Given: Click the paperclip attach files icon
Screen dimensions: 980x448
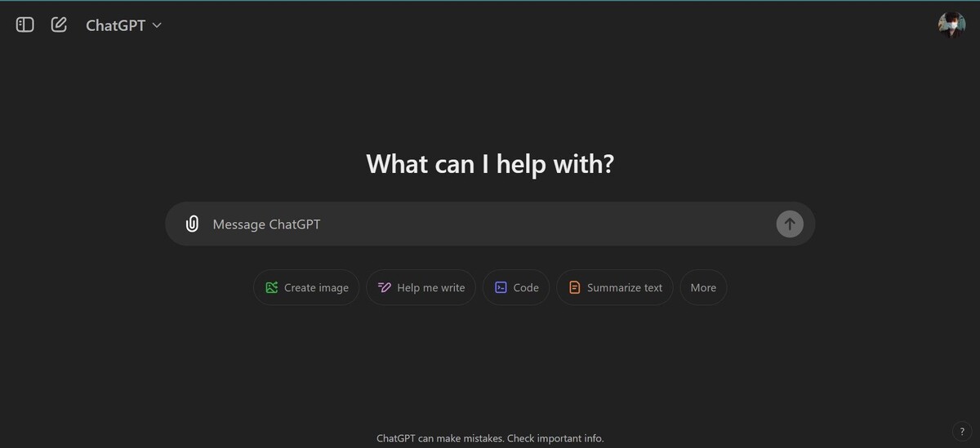Looking at the screenshot, I should pyautogui.click(x=192, y=224).
